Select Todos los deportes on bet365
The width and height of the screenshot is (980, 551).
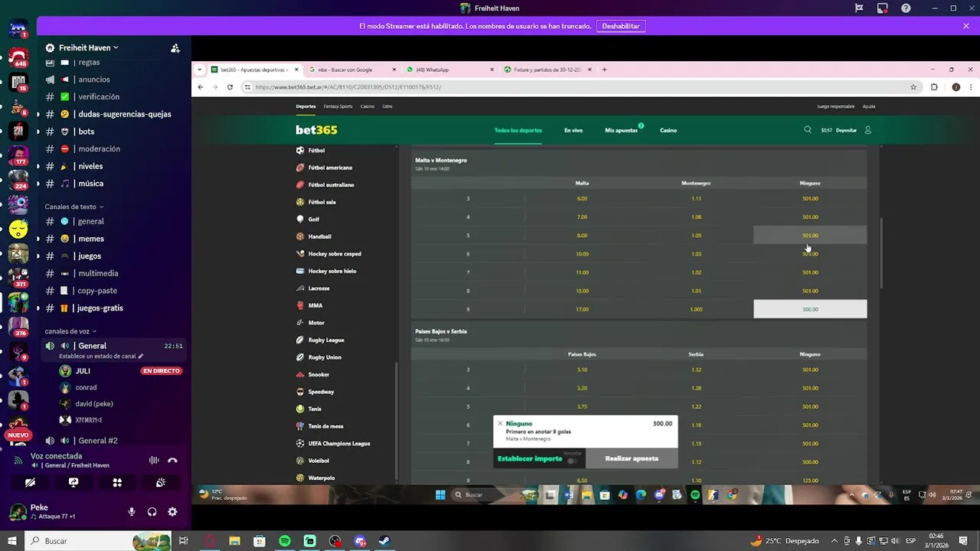(x=518, y=130)
